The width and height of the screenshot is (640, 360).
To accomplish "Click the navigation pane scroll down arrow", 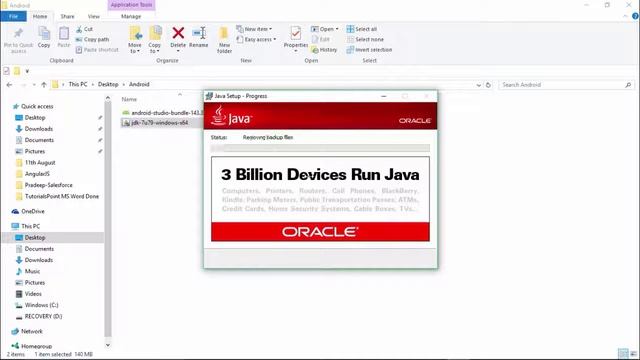I will tap(108, 345).
